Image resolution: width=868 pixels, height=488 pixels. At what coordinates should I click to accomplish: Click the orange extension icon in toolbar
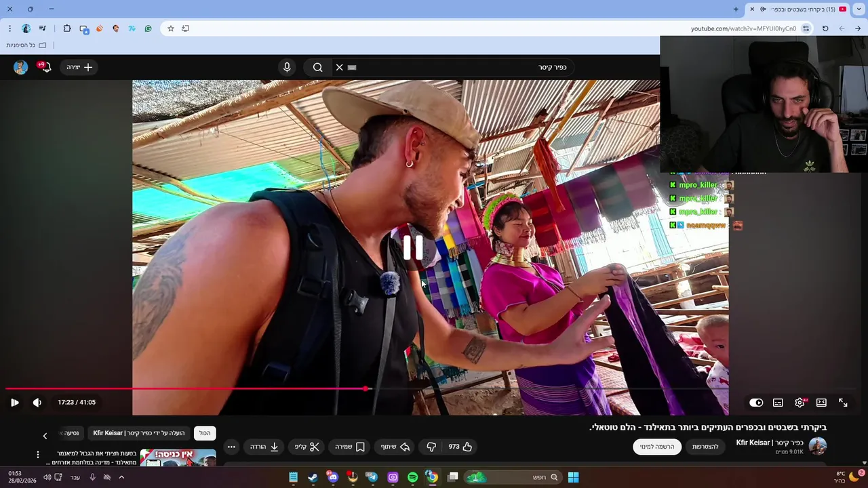[100, 28]
